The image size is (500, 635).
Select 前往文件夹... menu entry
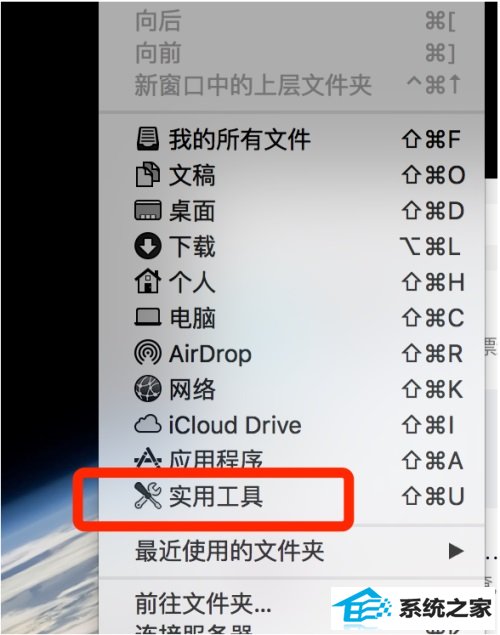pos(203,603)
